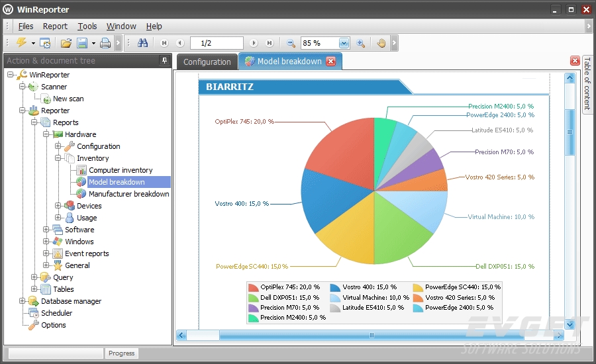Screen dimensions: 596x364
Task: Select the Query tree item
Action: click(x=63, y=277)
